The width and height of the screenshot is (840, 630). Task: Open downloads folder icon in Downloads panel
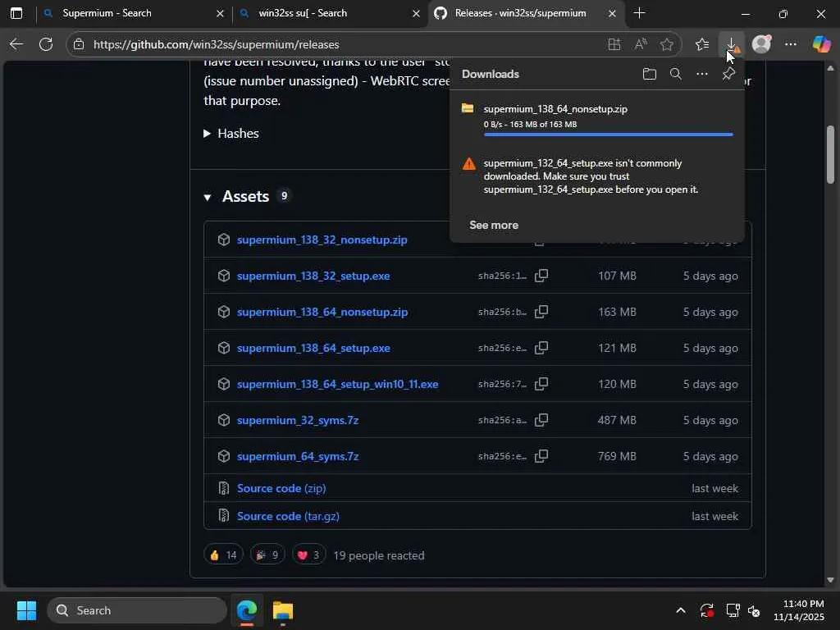tap(650, 74)
